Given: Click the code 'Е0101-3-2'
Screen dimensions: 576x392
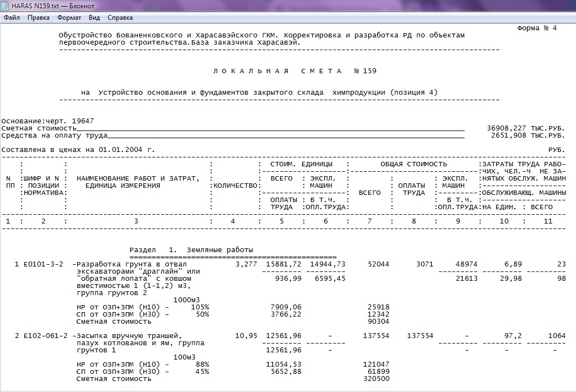Looking at the screenshot, I should tap(44, 264).
